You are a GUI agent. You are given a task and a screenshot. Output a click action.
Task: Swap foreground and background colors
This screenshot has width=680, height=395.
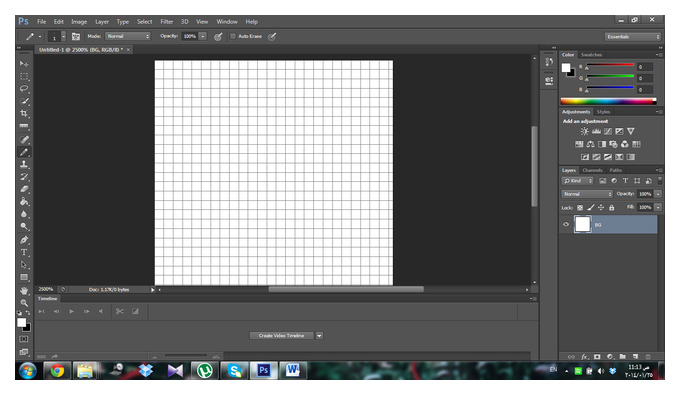[28, 313]
